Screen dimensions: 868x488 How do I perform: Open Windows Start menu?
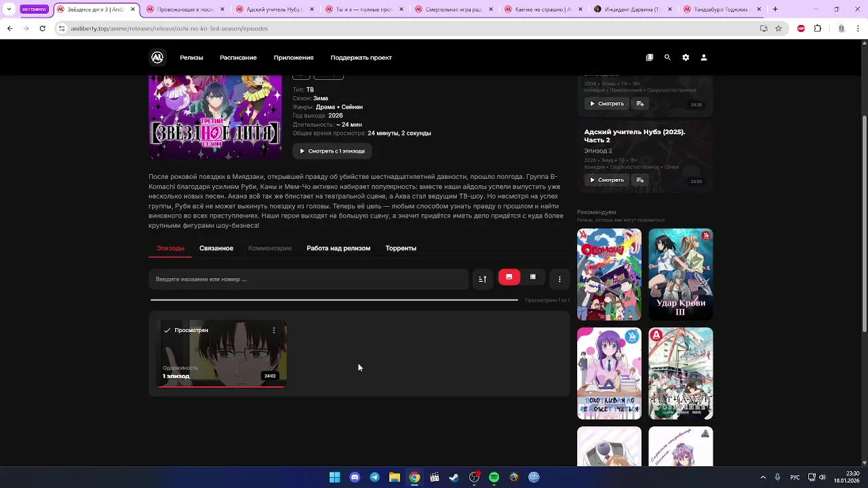334,477
